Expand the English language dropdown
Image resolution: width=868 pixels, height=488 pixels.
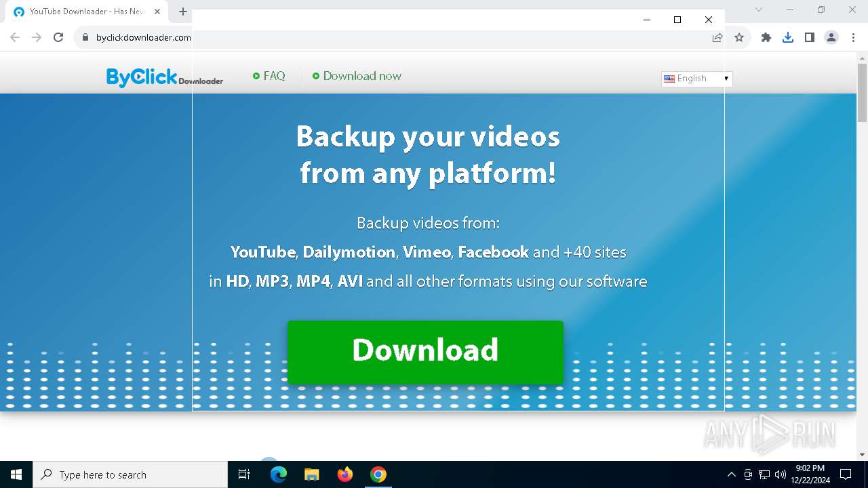[x=697, y=79]
